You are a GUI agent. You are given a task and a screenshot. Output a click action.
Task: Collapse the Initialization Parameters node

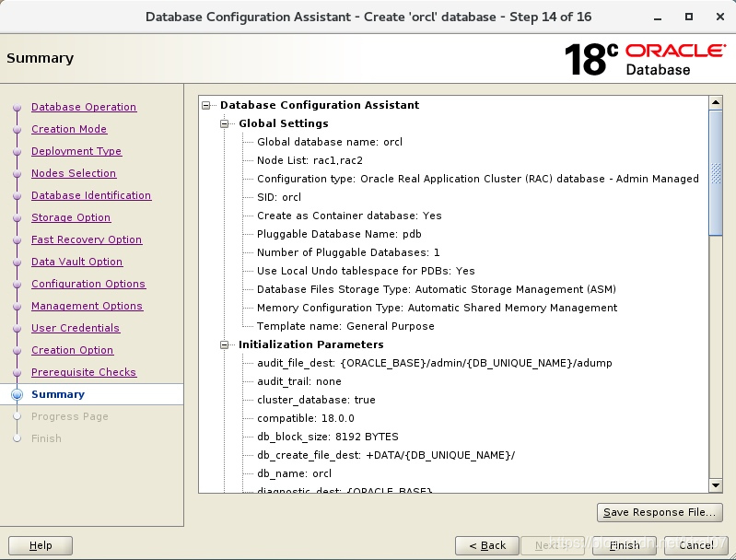point(225,344)
